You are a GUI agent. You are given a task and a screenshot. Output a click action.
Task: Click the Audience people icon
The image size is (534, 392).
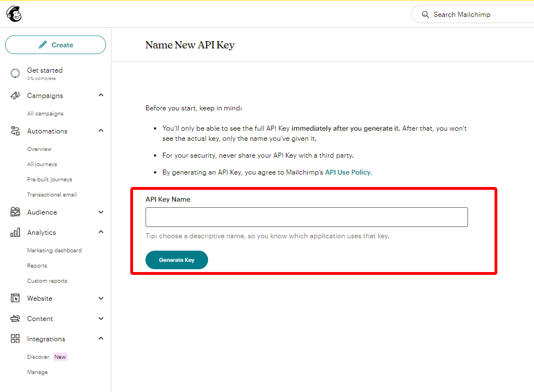[15, 212]
